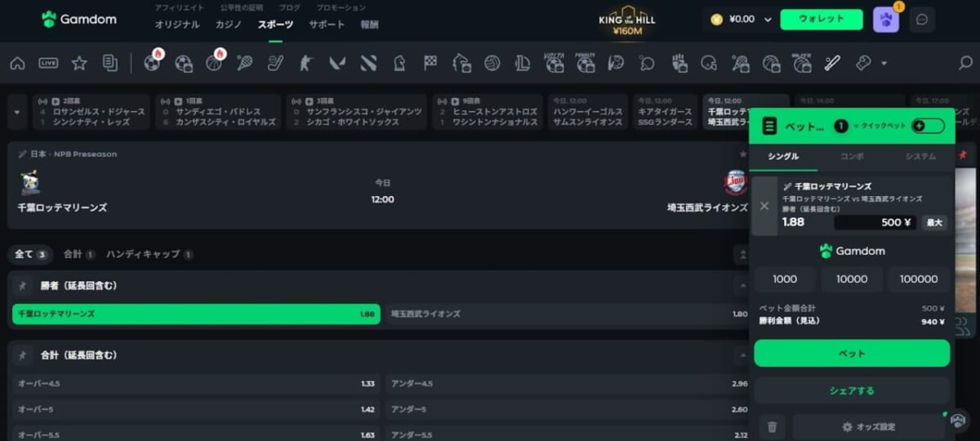Collapse the live matches strip arrow
Screen dimensions: 980x441
pos(17,112)
